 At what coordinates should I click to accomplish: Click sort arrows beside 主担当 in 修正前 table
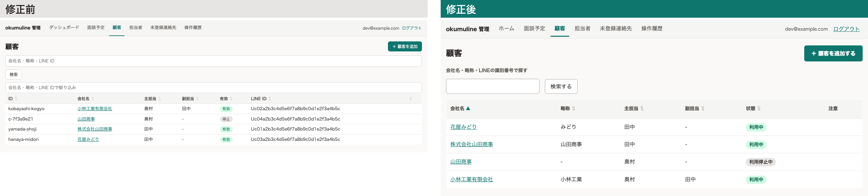point(160,99)
